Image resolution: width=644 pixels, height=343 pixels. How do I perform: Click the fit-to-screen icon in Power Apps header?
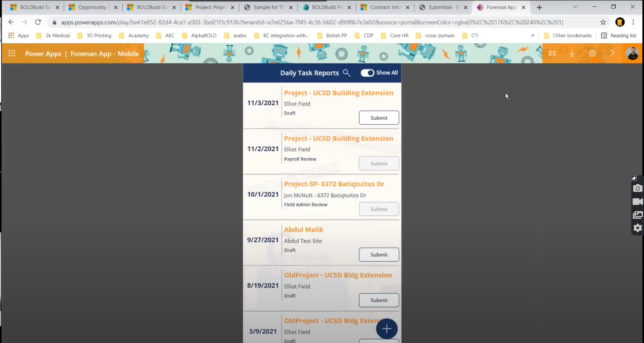(552, 53)
